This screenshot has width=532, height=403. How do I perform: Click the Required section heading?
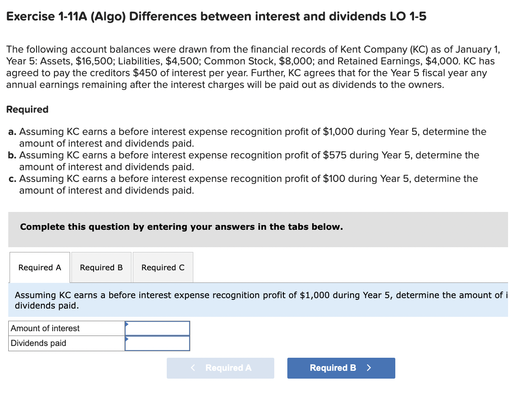pyautogui.click(x=27, y=109)
